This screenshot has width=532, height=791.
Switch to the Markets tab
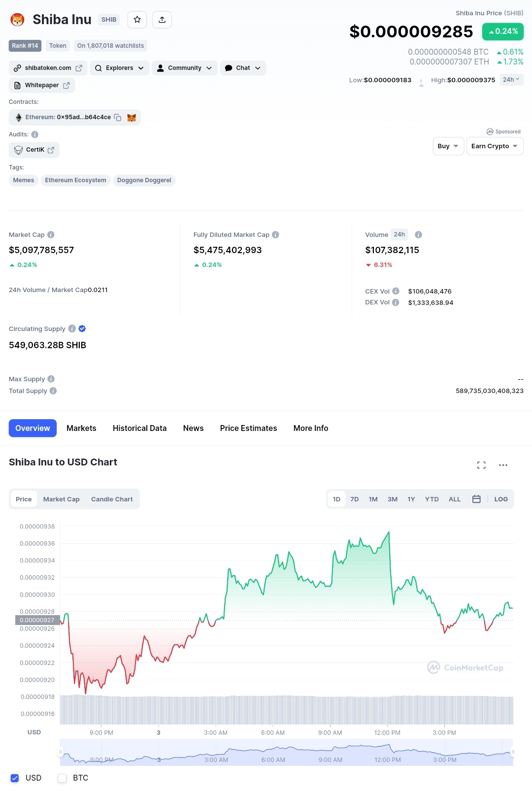pyautogui.click(x=81, y=428)
